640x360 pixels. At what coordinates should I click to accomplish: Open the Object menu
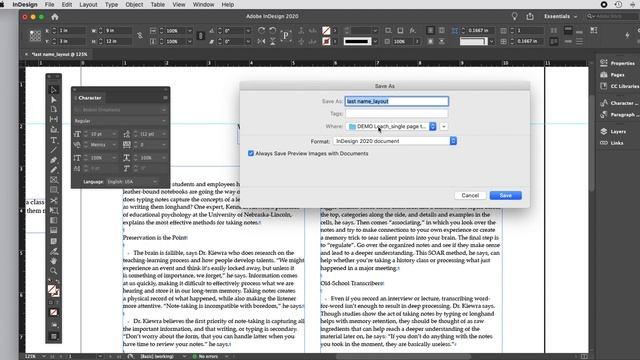(x=134, y=4)
